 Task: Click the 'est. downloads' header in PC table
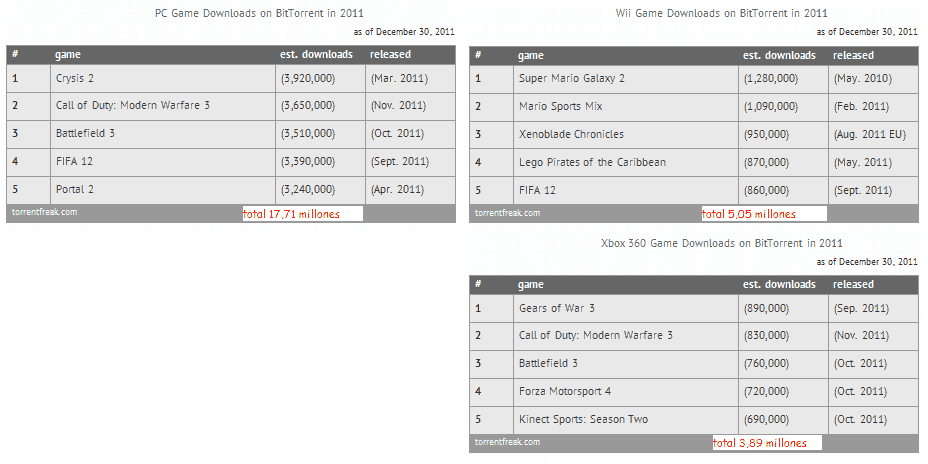[317, 54]
